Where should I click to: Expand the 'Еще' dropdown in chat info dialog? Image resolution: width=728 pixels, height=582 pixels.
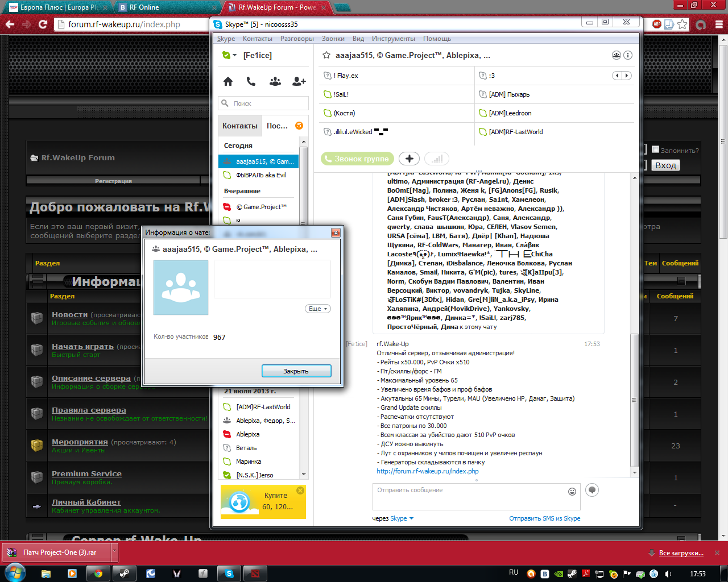318,309
